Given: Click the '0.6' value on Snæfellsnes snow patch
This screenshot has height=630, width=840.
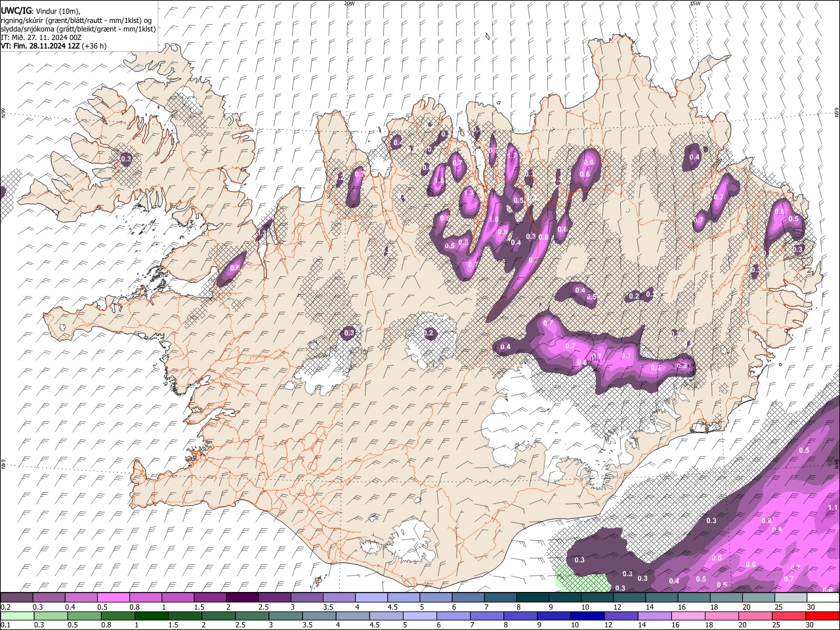Looking at the screenshot, I should coord(235,268).
